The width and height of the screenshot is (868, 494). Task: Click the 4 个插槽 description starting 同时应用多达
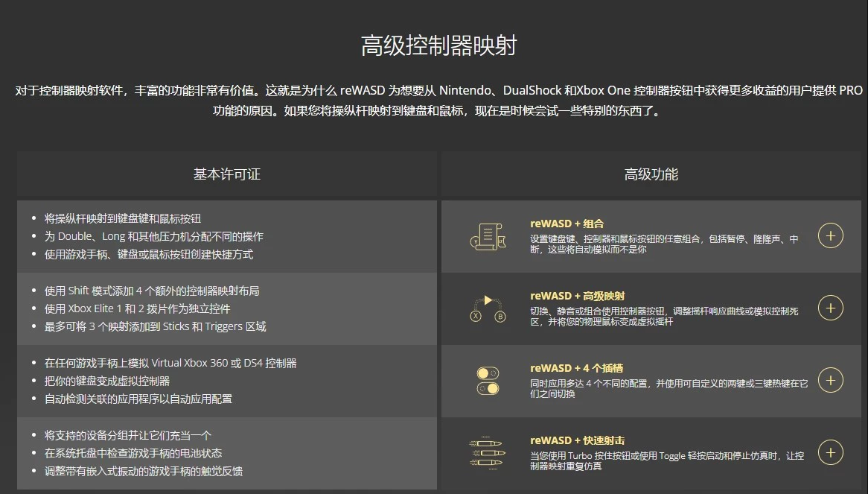668,388
